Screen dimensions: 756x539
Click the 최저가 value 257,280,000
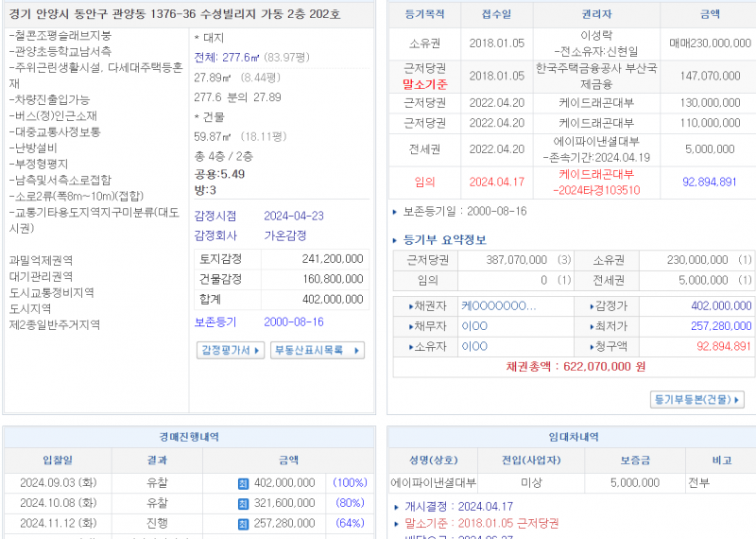[x=721, y=326]
